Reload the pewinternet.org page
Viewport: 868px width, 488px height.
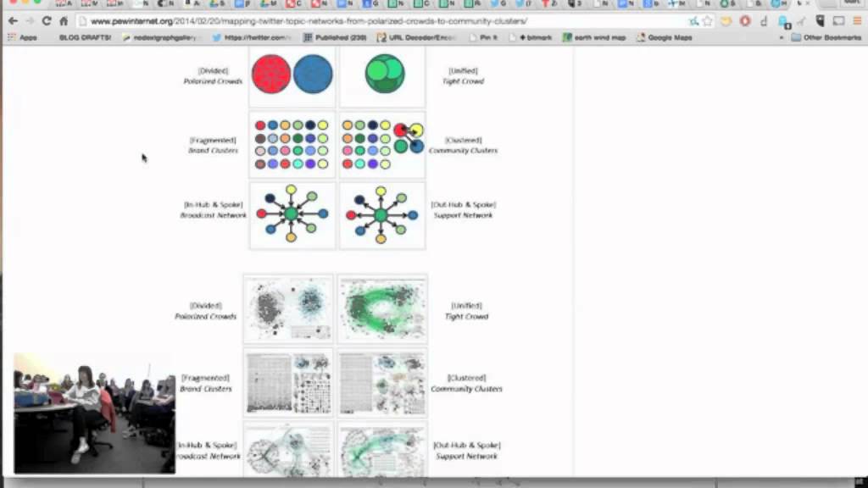pos(47,21)
